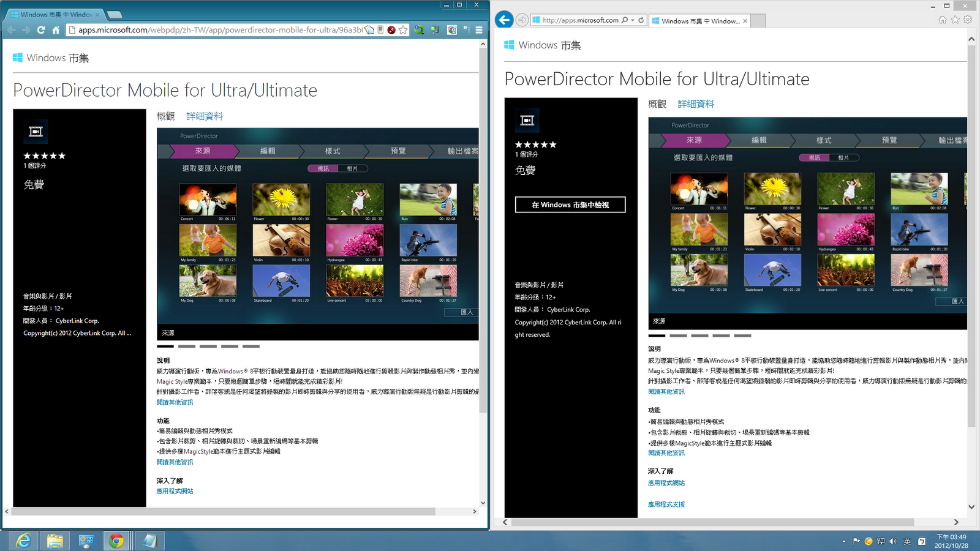Launch Internet Explorer from the taskbar
The width and height of the screenshot is (980, 551).
[23, 541]
